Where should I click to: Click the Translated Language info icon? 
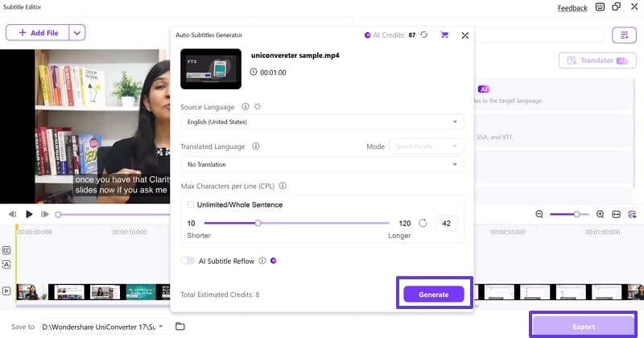point(255,146)
